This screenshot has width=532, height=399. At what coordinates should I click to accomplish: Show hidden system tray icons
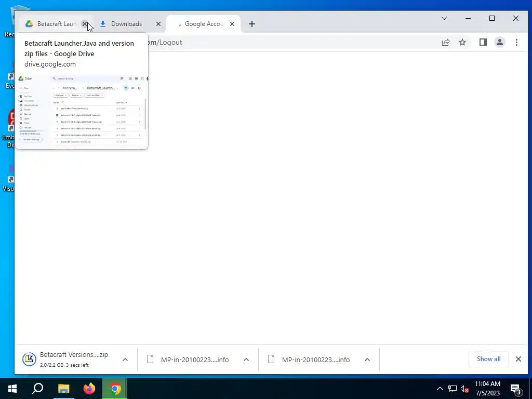(440, 389)
